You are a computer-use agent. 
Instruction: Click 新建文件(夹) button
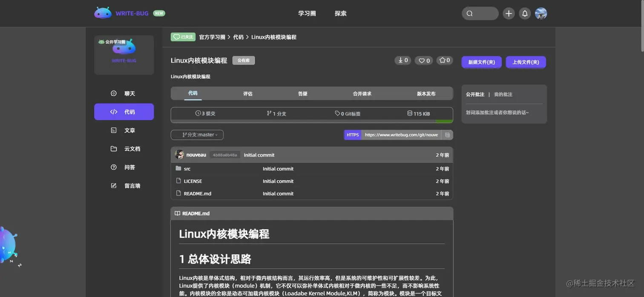point(482,62)
